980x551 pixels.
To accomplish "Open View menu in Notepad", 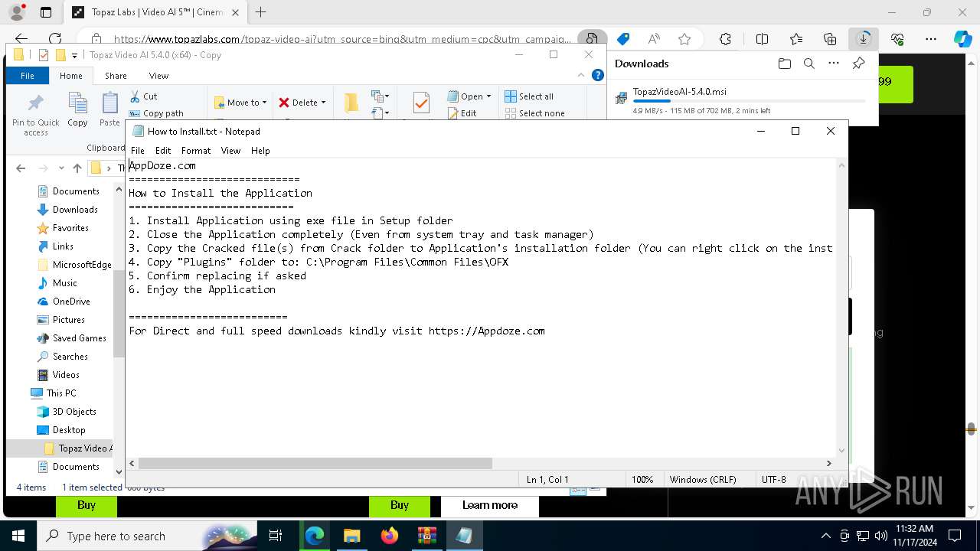I will coord(230,151).
